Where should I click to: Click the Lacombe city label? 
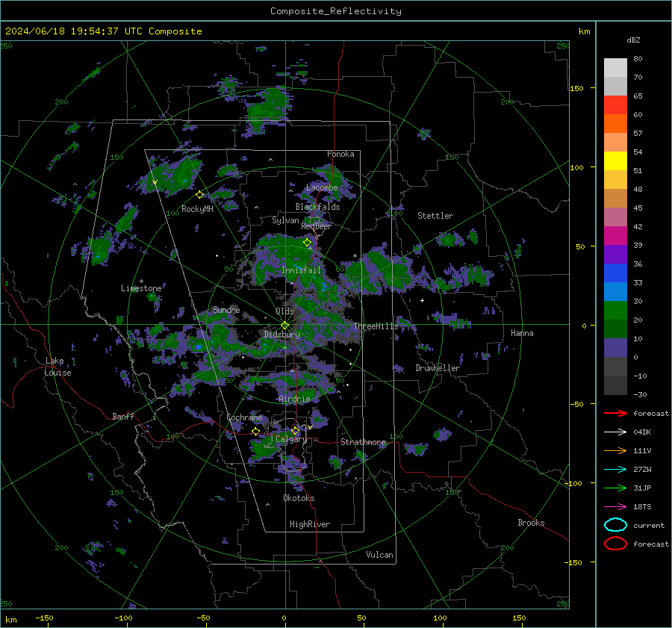tap(322, 187)
